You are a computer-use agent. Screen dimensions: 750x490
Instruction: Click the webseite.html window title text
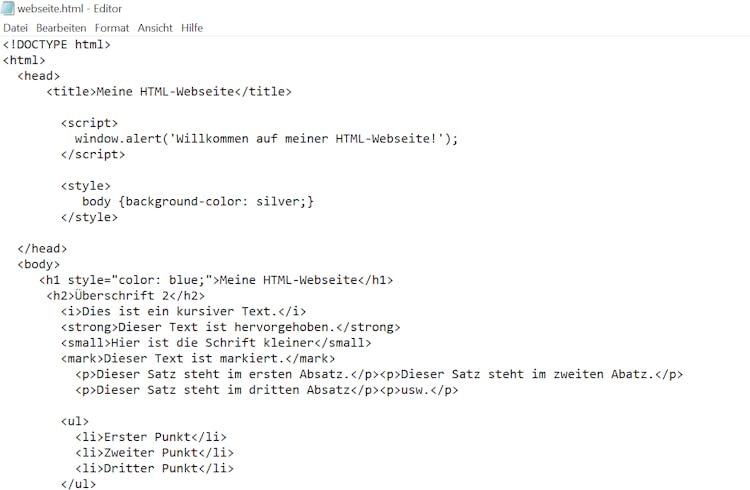(x=70, y=9)
